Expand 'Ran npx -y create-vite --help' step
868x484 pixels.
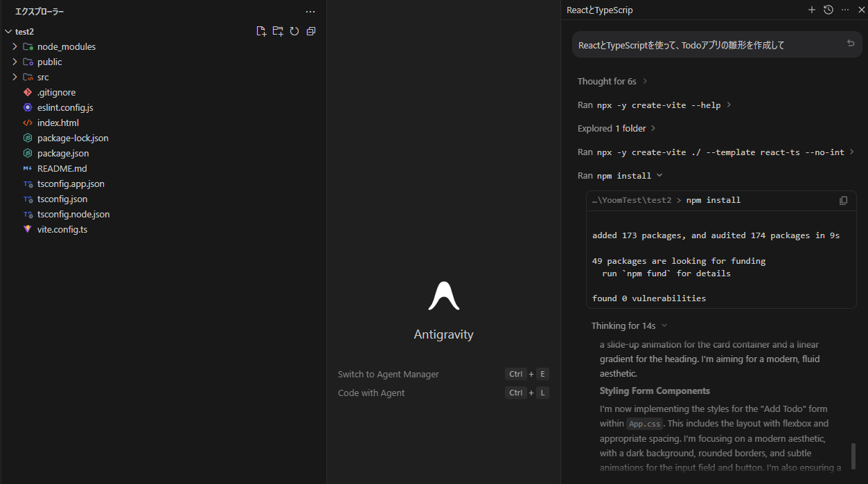[655, 105]
